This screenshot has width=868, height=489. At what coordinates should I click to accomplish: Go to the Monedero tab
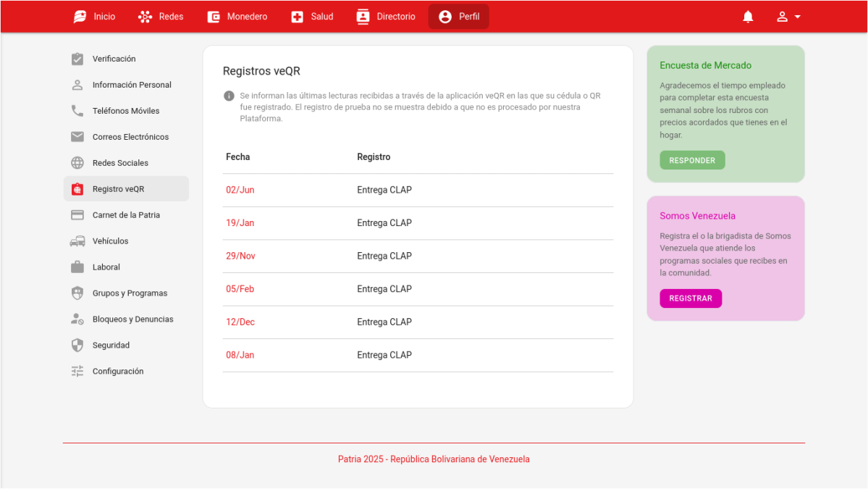[237, 17]
